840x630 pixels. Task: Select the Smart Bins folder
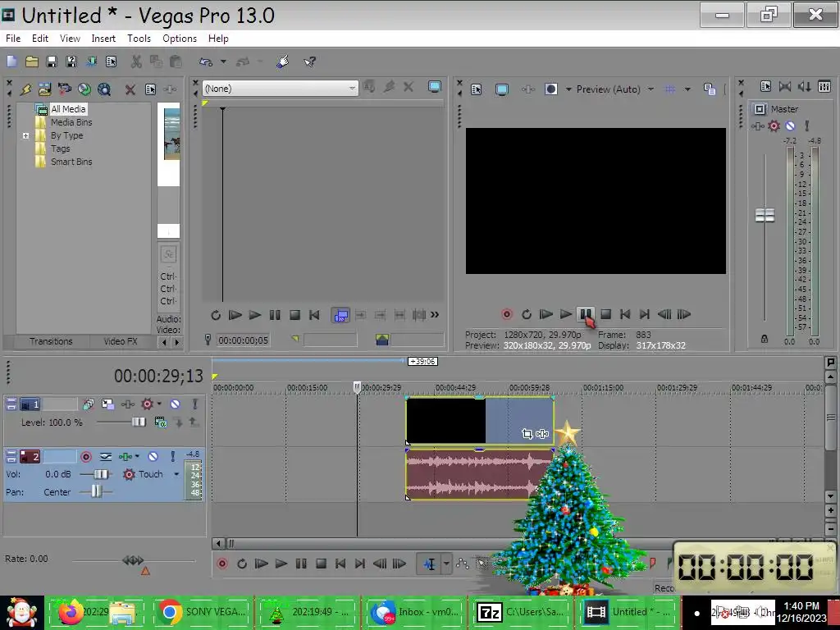71,162
